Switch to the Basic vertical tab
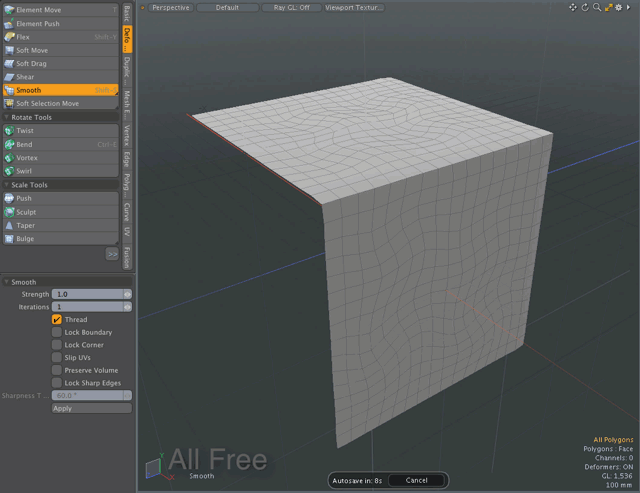 coord(127,12)
